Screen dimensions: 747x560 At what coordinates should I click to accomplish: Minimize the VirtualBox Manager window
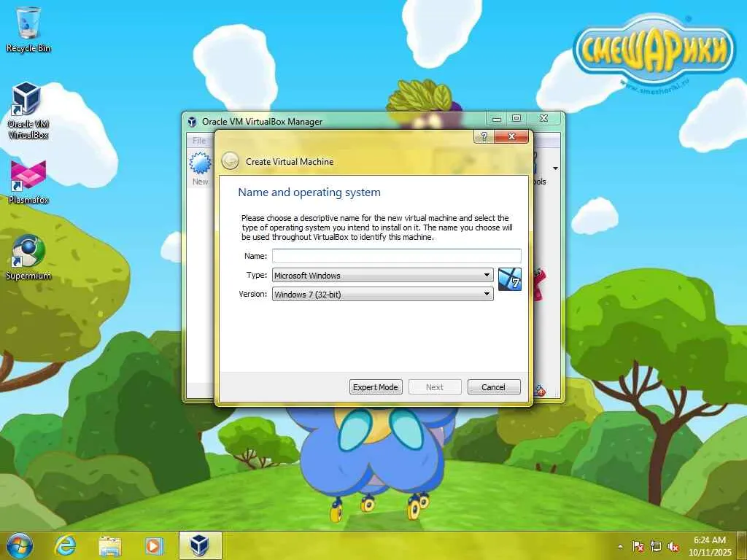click(497, 119)
